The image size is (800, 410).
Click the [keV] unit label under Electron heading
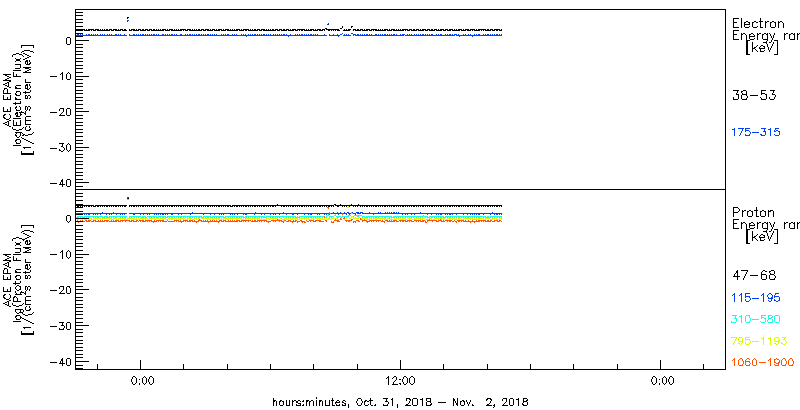pyautogui.click(x=762, y=48)
